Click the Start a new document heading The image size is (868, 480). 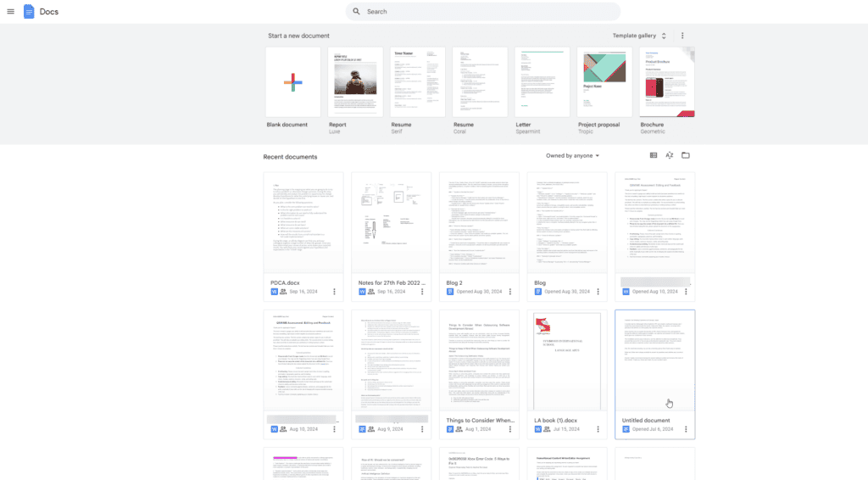tap(299, 36)
